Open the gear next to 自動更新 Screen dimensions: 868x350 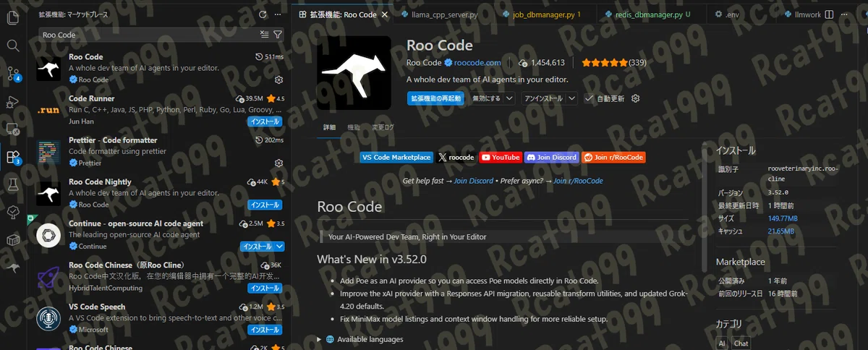click(636, 98)
